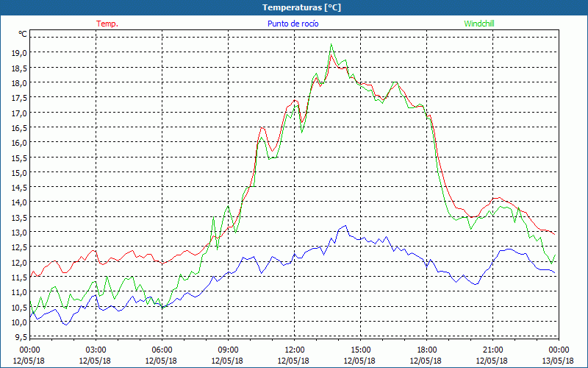The height and width of the screenshot is (368, 588).
Task: Click the 16,0 y-axis value
Action: (x=19, y=143)
